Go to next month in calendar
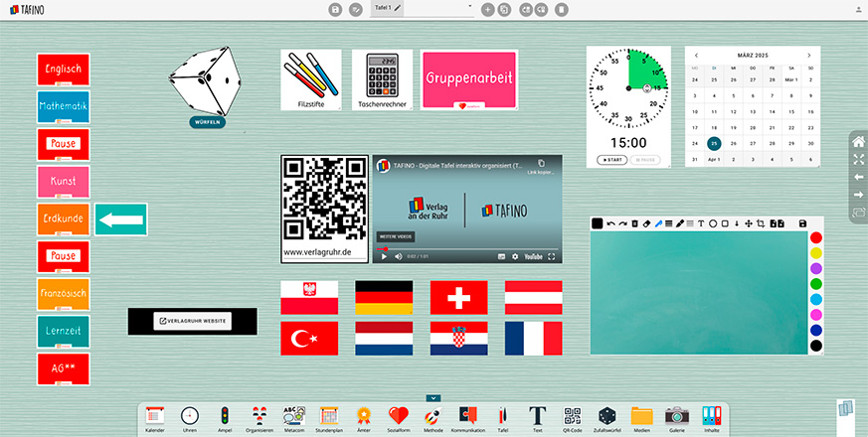This screenshot has width=868, height=437. (x=809, y=55)
